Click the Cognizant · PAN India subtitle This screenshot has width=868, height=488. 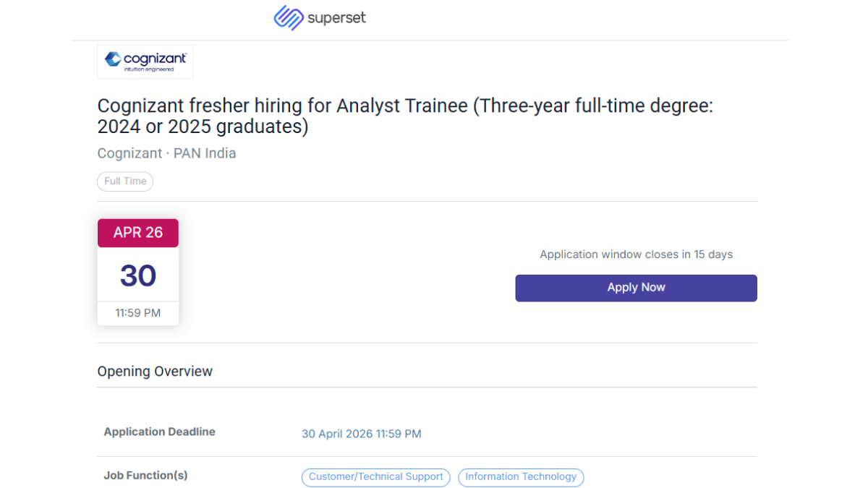click(166, 153)
